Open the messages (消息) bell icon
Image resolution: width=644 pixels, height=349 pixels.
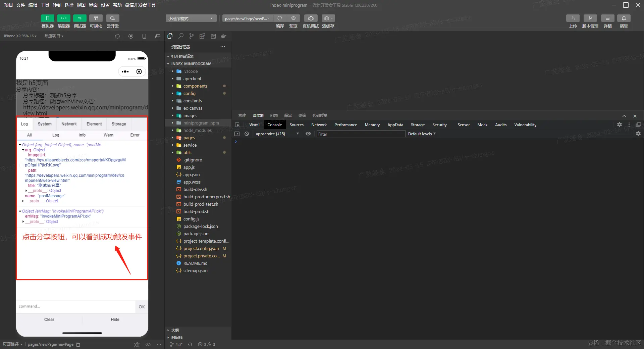click(624, 18)
